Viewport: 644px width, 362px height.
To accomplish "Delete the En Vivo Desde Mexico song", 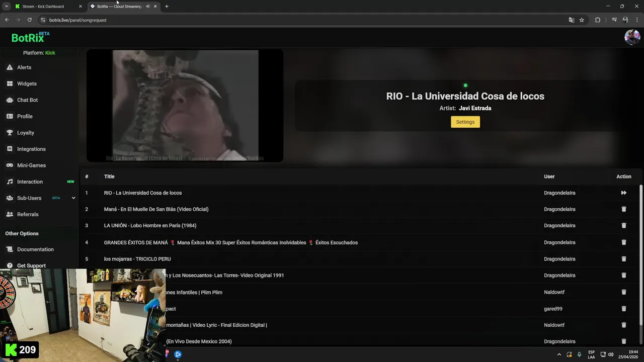I will [624, 341].
